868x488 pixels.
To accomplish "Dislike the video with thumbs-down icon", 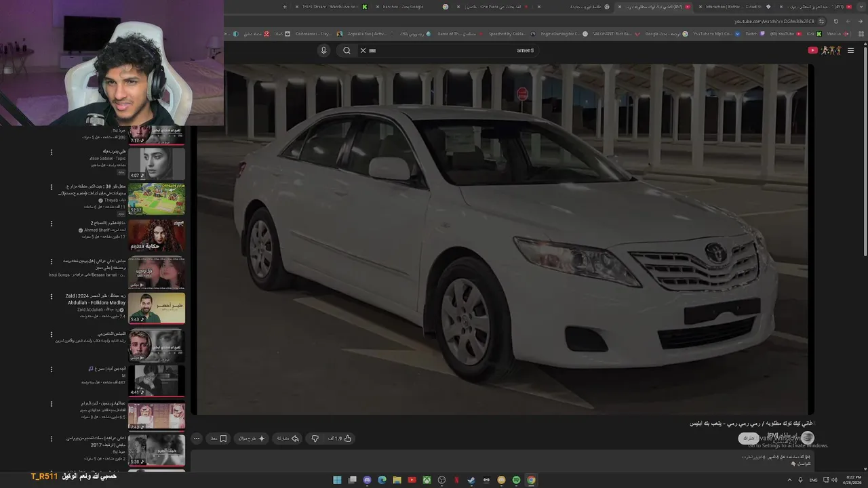I will point(315,439).
